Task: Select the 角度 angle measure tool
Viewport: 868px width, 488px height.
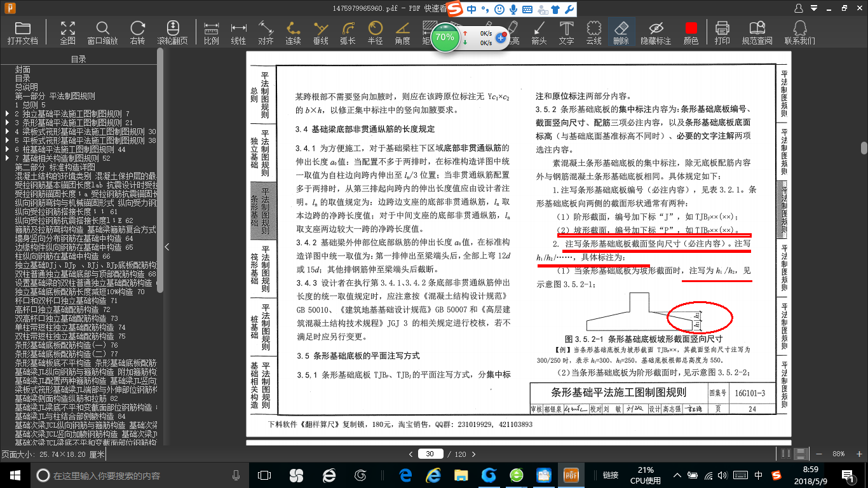Action: [402, 33]
